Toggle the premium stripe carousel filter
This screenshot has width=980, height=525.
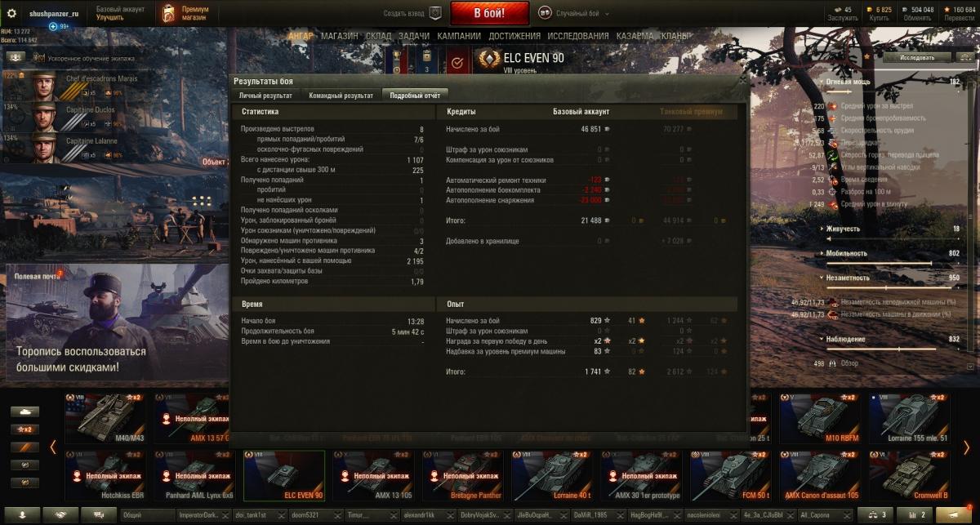(x=24, y=447)
